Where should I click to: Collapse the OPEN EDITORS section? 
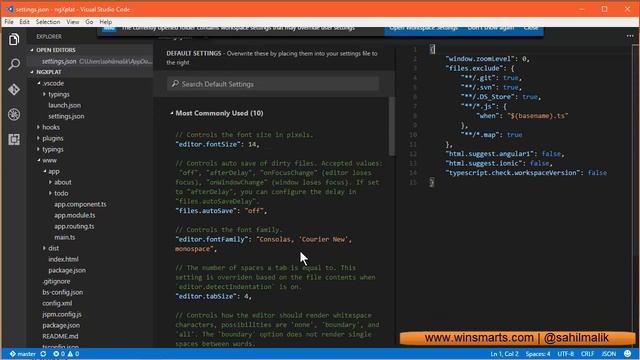[32, 50]
